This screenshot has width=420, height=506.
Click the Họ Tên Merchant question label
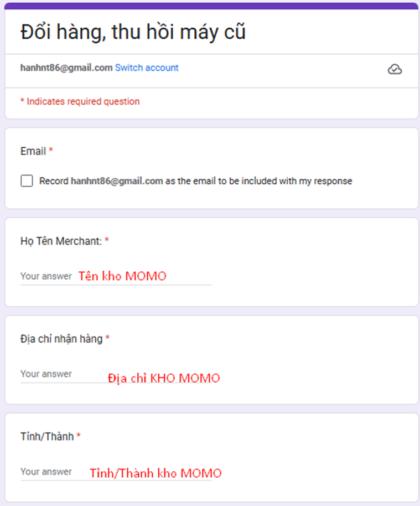click(61, 241)
